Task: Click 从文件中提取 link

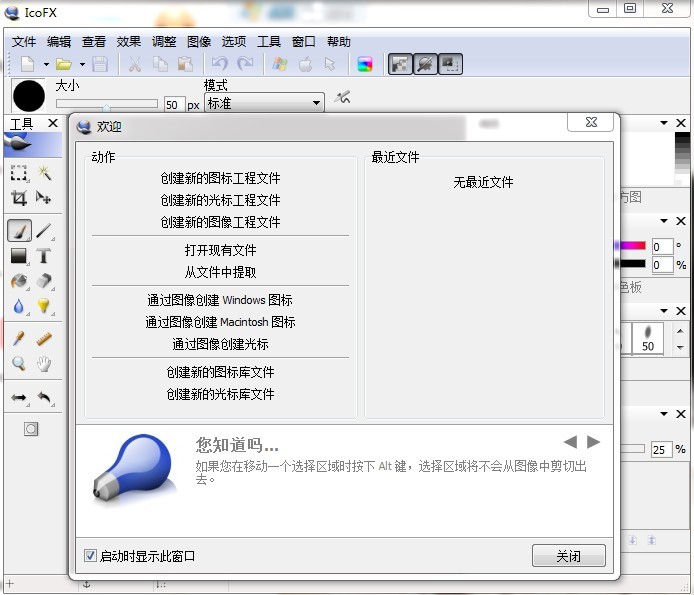Action: 220,272
